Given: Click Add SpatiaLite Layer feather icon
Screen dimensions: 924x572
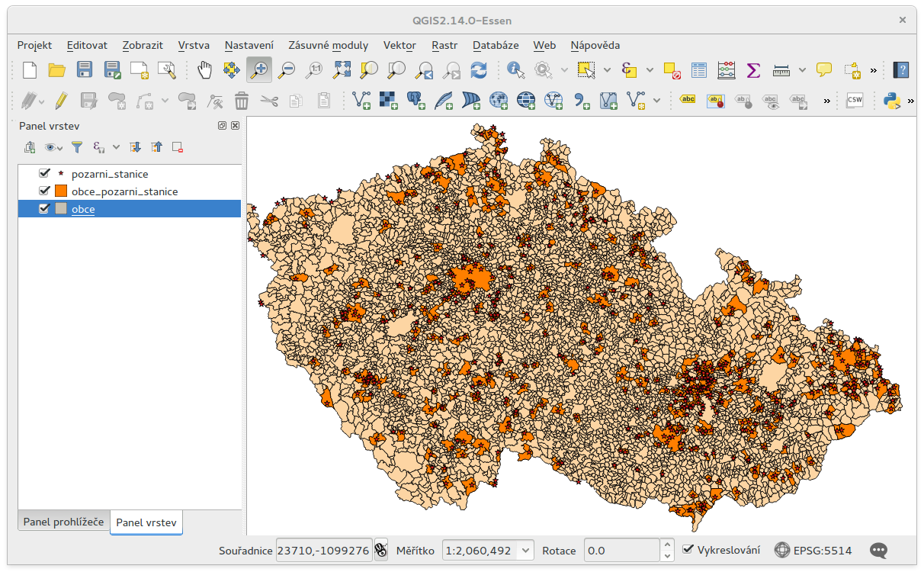Looking at the screenshot, I should [x=444, y=100].
